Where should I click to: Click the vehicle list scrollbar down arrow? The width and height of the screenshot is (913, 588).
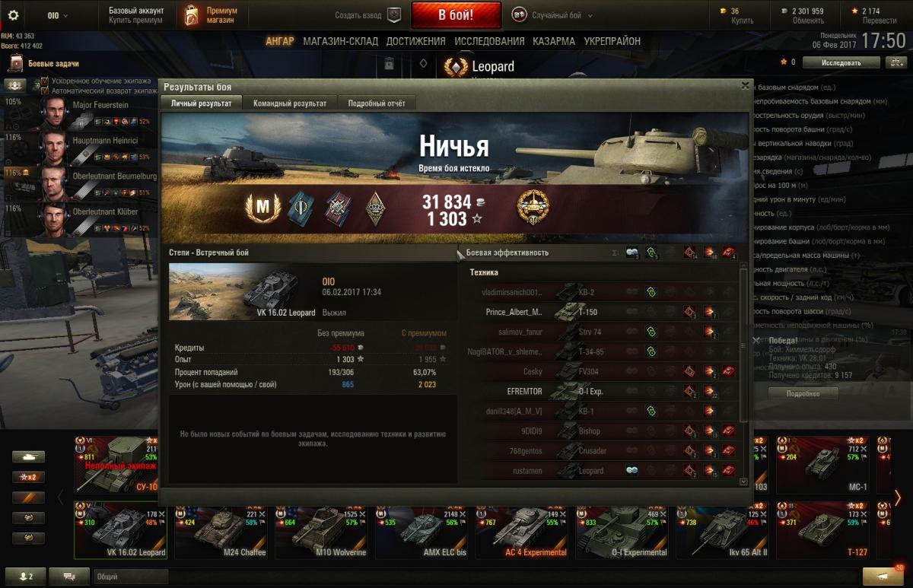coord(743,482)
